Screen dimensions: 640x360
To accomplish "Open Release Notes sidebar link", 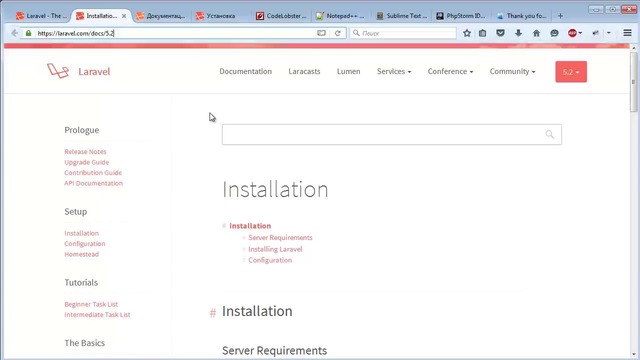I will click(x=85, y=151).
